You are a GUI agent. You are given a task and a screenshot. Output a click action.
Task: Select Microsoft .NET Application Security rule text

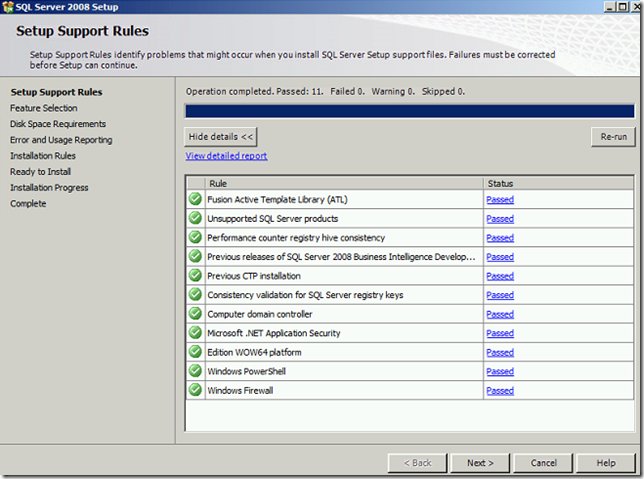tap(274, 333)
